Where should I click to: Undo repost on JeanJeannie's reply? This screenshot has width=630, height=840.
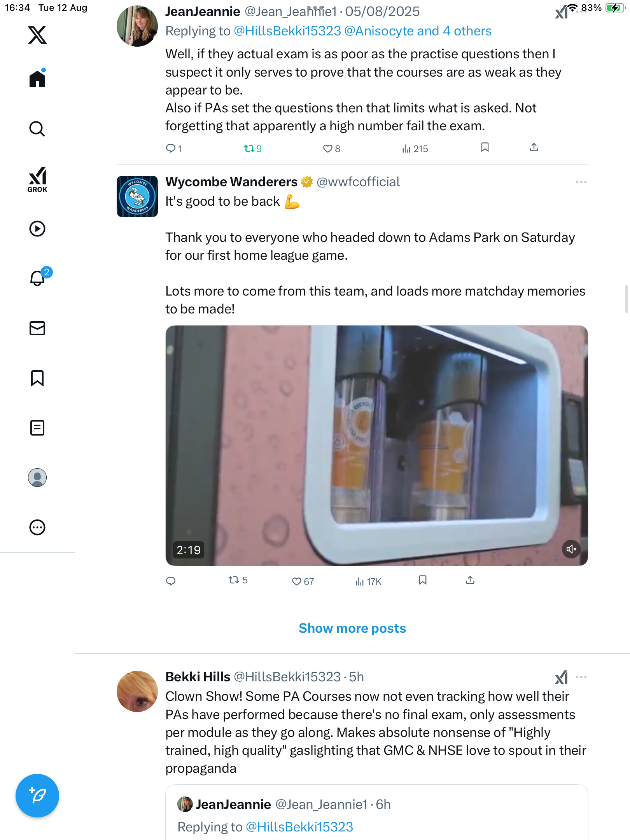click(249, 149)
